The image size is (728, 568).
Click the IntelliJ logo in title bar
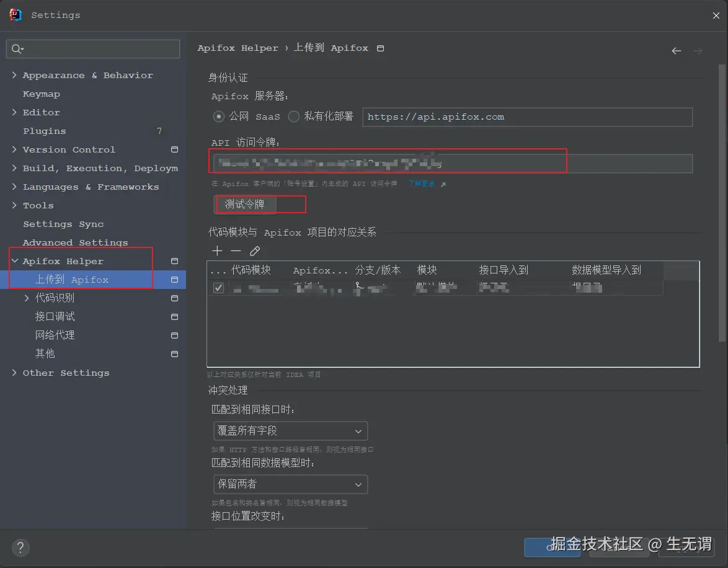click(x=16, y=15)
